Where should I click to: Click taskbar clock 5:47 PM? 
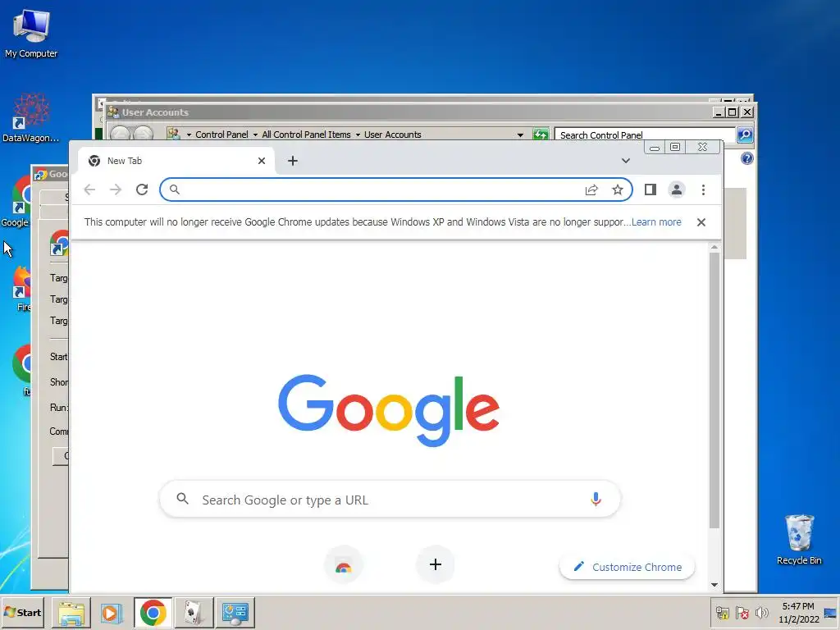[798, 606]
